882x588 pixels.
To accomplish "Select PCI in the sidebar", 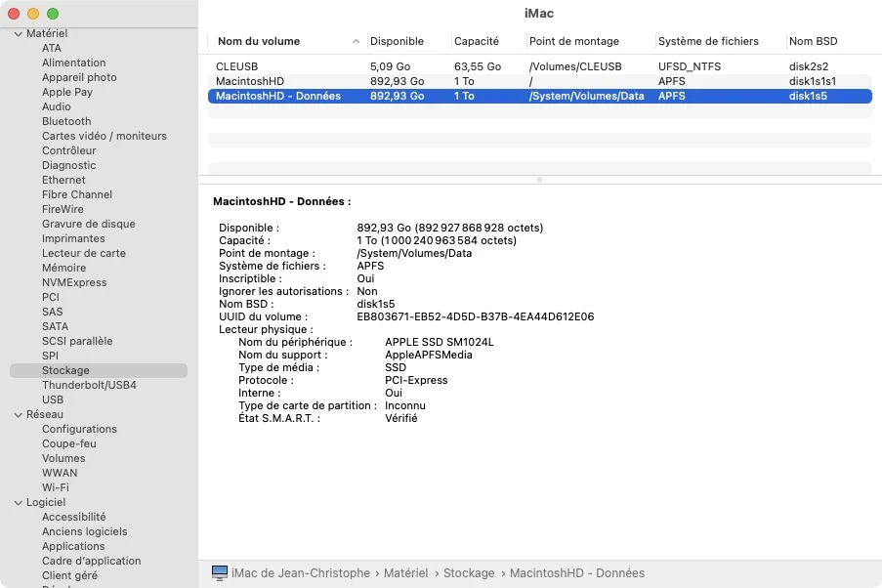I will [50, 297].
